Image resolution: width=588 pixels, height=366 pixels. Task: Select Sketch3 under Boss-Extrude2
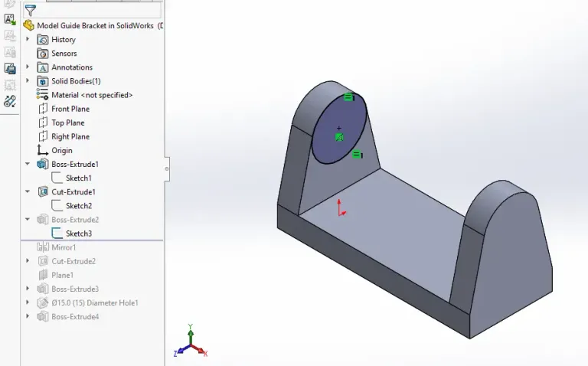click(x=78, y=234)
